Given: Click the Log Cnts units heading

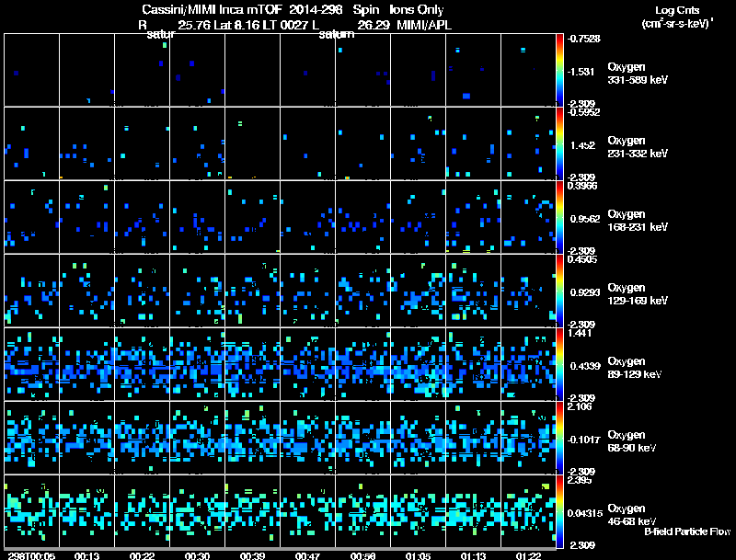Looking at the screenshot, I should (676, 9).
